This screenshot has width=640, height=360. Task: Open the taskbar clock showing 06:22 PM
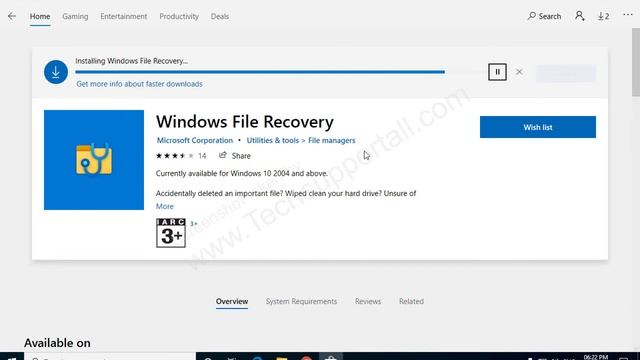[x=596, y=357]
